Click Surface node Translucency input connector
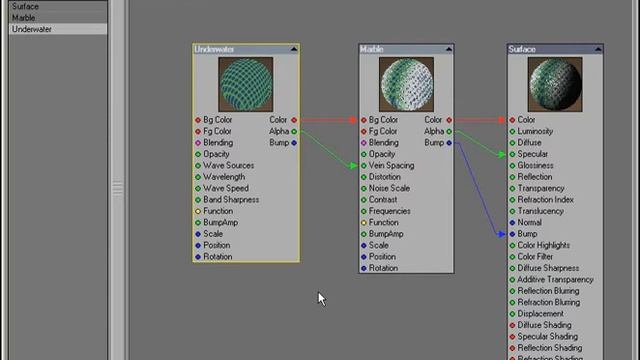Screen dimensions: 640x360 (x=512, y=211)
